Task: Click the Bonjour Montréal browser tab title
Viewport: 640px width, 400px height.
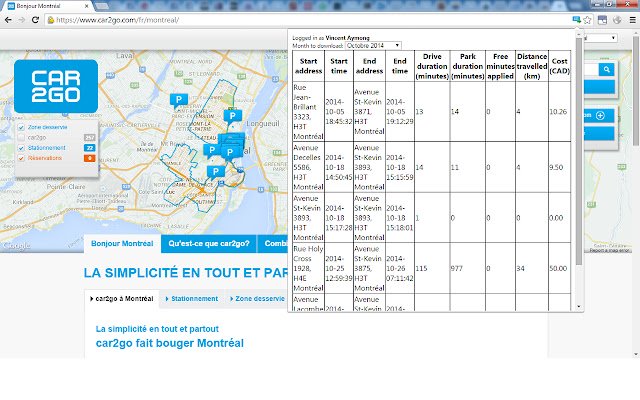Action: point(38,6)
